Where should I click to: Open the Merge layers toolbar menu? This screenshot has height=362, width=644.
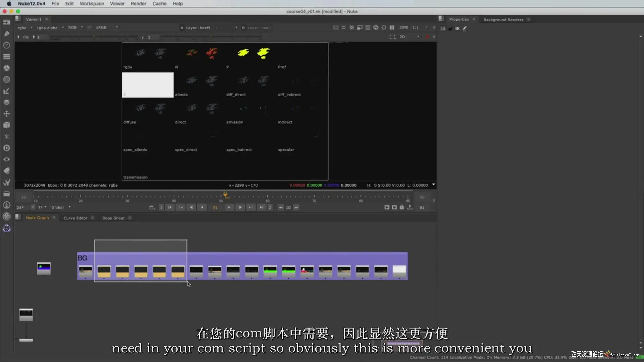pos(6,103)
